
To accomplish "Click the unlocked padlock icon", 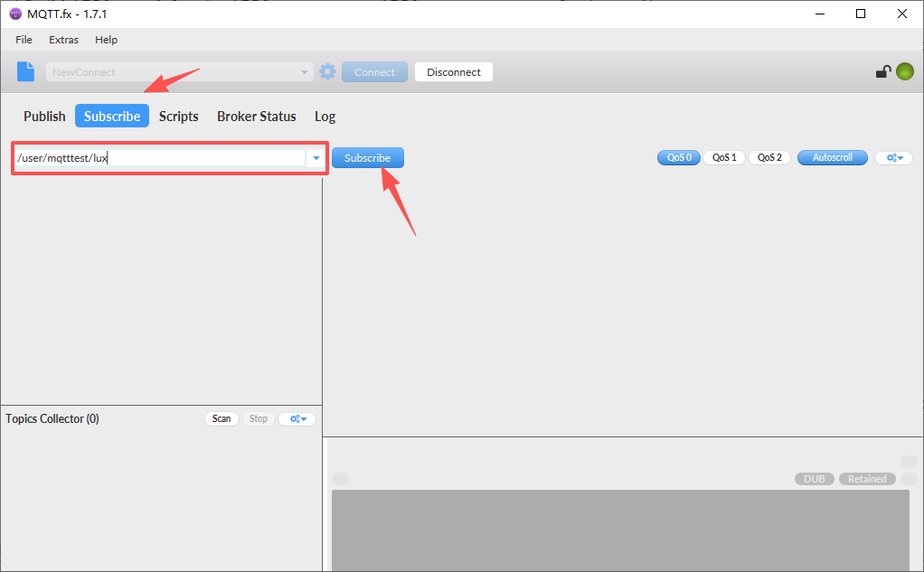I will coord(882,72).
